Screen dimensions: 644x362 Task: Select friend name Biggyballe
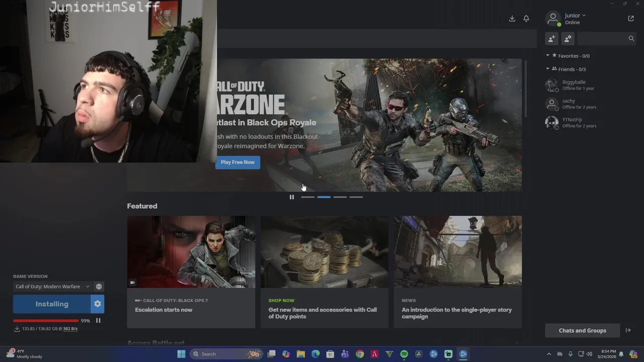point(574,82)
